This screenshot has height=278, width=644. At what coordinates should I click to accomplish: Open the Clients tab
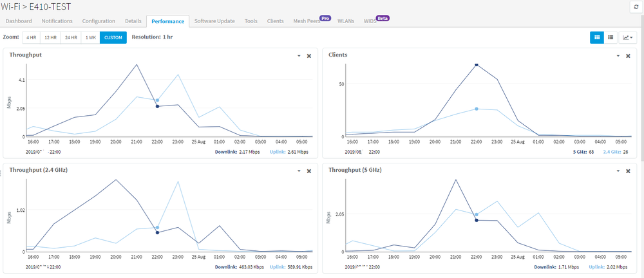click(275, 21)
